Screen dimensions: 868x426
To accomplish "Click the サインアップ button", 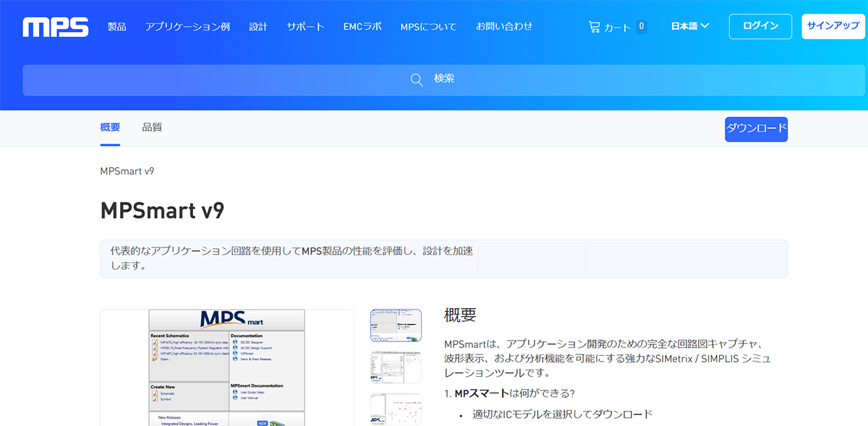I will (833, 26).
